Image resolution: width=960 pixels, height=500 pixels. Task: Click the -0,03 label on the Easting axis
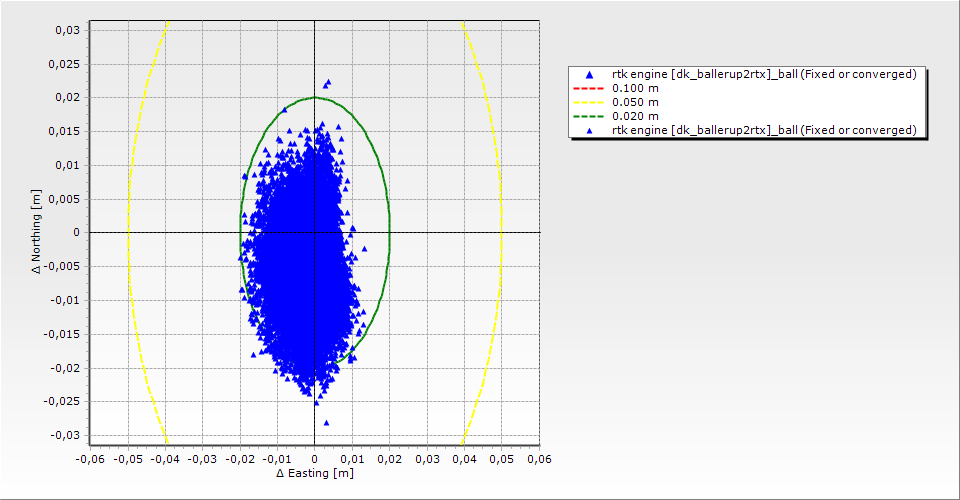203,459
